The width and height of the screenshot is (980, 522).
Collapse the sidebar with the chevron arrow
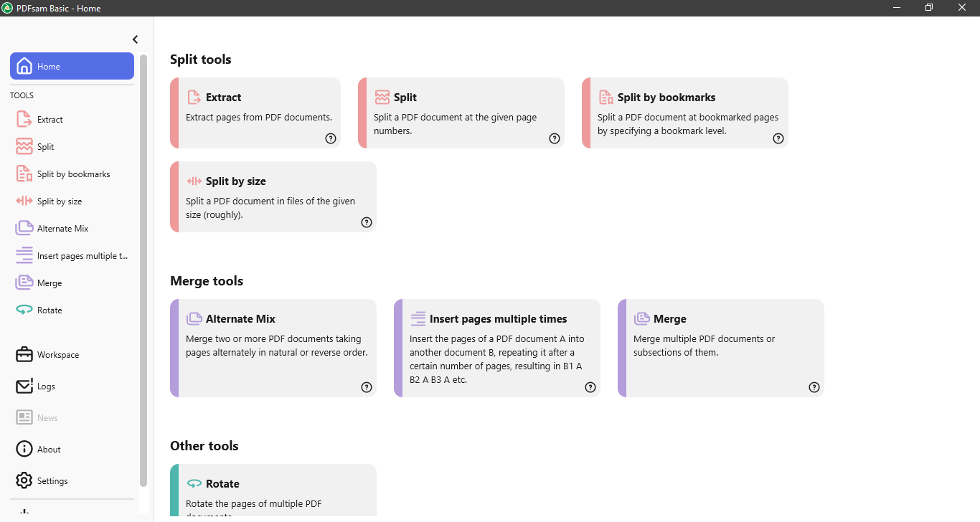point(135,39)
